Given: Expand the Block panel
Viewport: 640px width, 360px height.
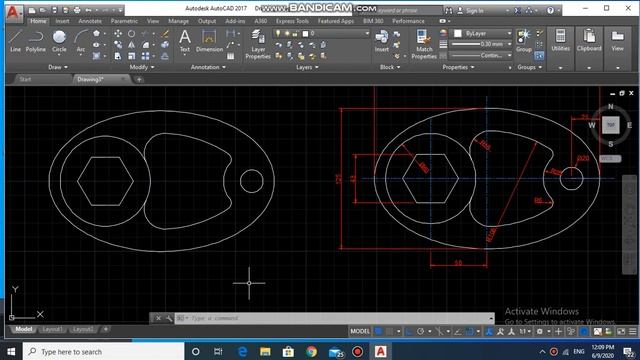Looking at the screenshot, I should click(390, 67).
